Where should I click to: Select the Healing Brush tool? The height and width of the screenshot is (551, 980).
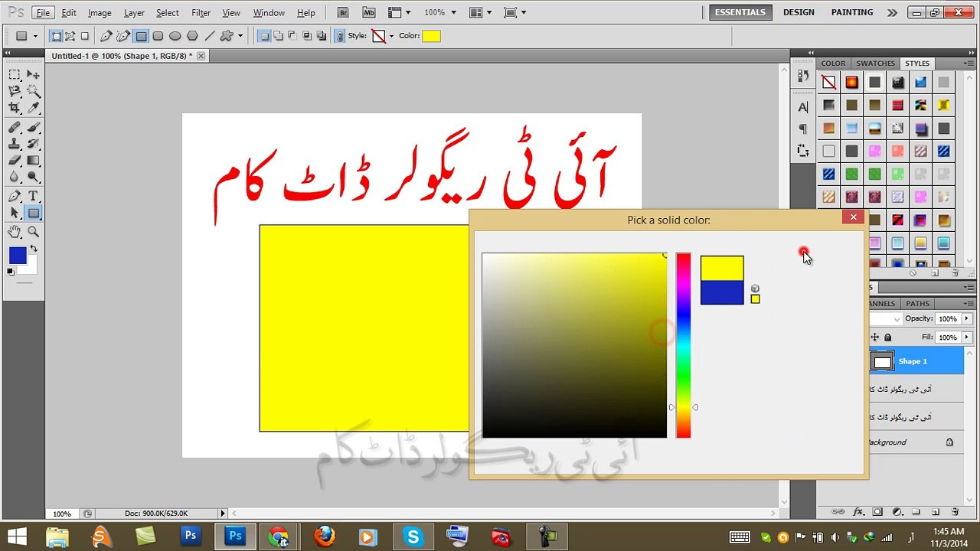[x=15, y=127]
